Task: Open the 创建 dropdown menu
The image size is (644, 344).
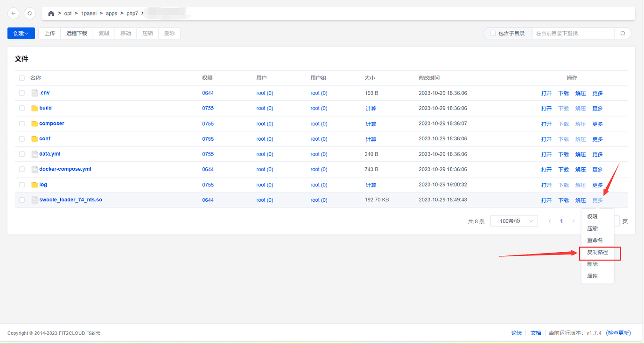Action: 21,33
